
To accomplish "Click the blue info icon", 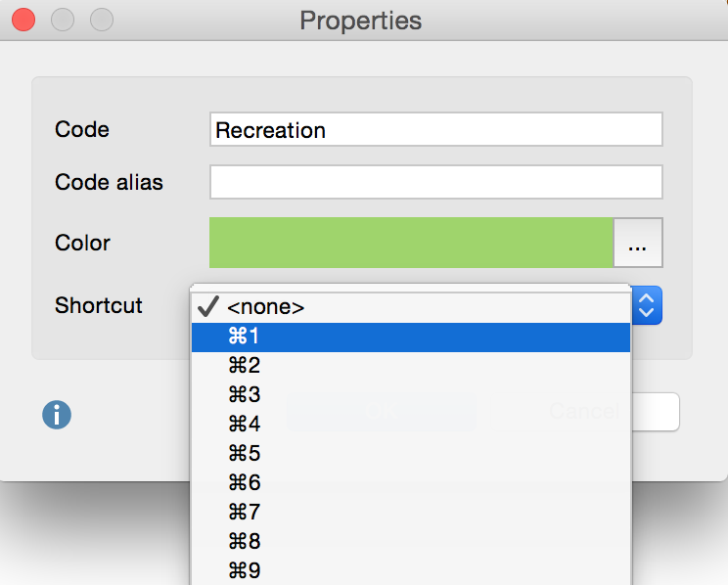I will 57,415.
